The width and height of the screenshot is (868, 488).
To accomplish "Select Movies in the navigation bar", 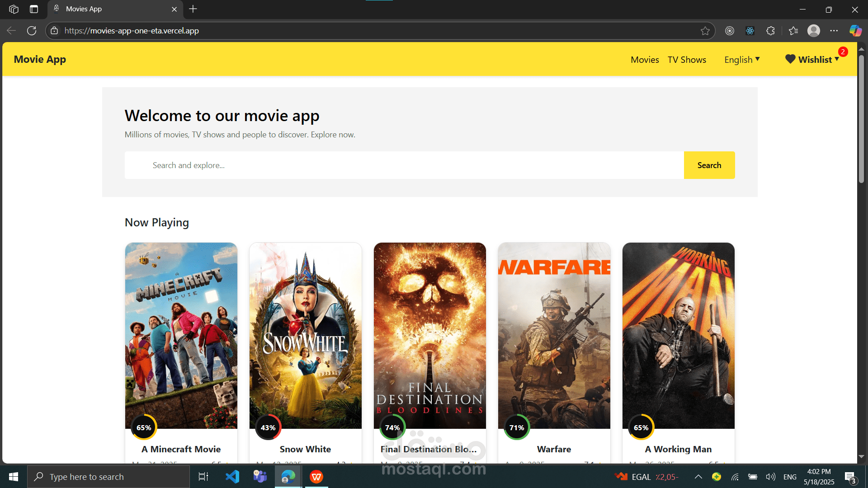I will coord(644,59).
